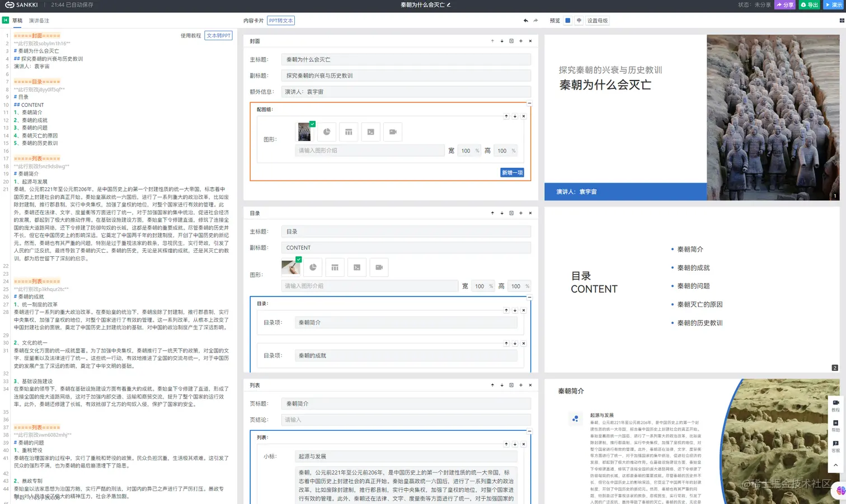Choose the table graphic in the 封面 card
This screenshot has width=846, height=504.
tap(349, 132)
